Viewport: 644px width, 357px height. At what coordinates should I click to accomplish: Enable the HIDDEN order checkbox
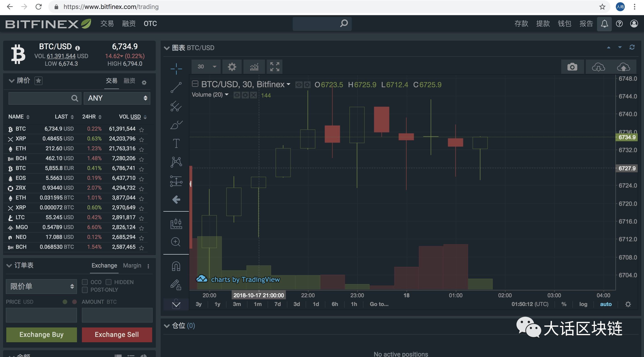click(x=109, y=282)
